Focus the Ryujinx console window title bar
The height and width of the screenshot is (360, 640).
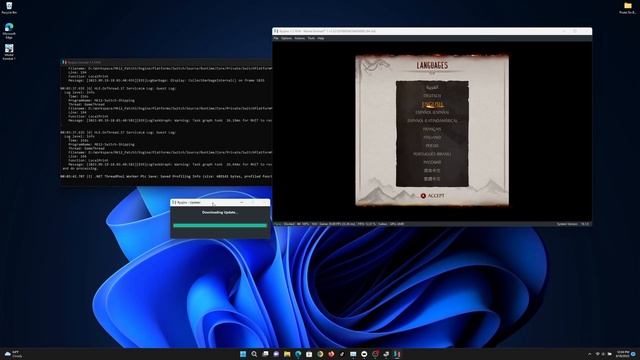[166, 62]
